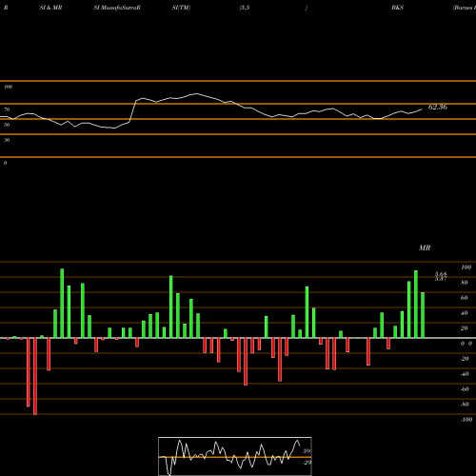Click the 60 label on MR right axis
This screenshot has width=476, height=476.
click(465, 298)
